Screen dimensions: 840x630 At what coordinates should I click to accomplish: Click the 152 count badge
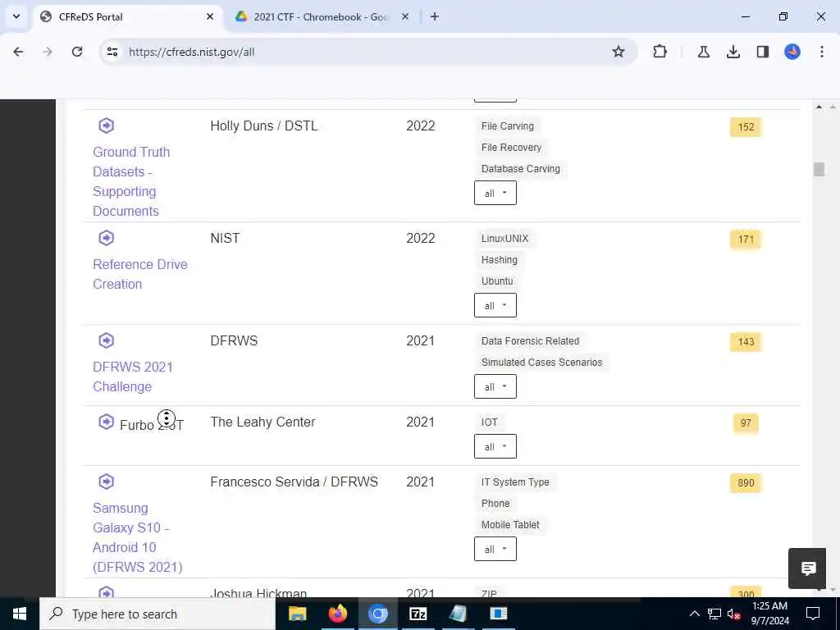click(746, 127)
